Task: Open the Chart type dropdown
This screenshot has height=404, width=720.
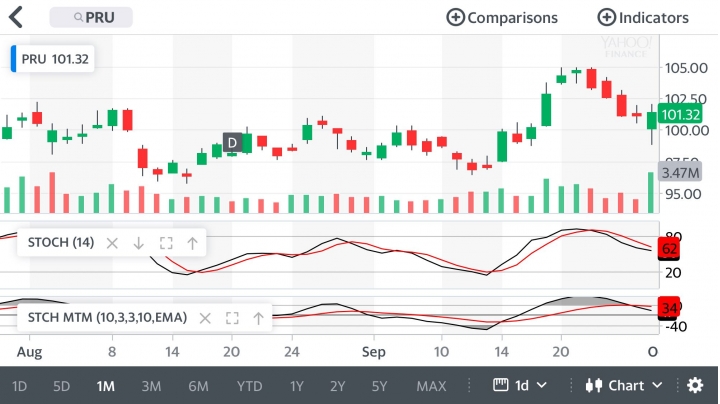Action: (x=624, y=385)
